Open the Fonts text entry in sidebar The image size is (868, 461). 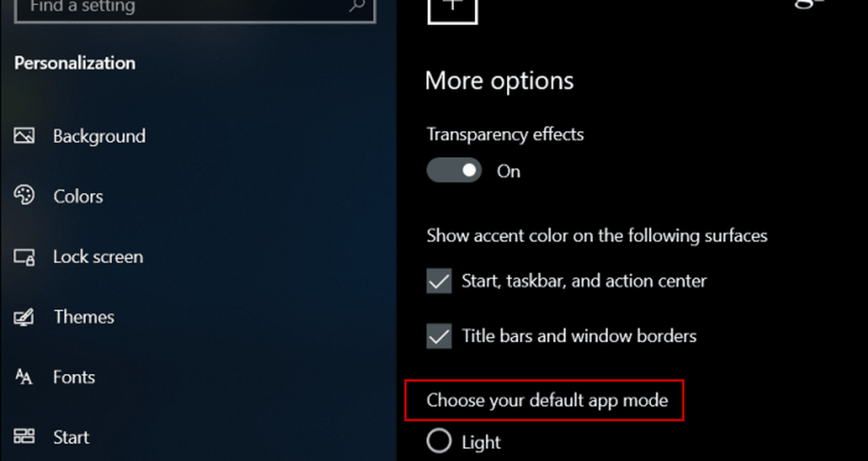pos(74,378)
